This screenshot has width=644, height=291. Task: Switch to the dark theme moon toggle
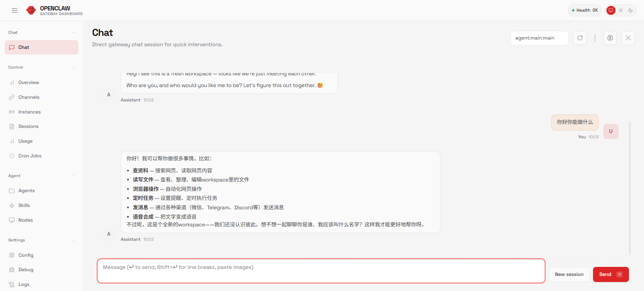[x=631, y=10]
